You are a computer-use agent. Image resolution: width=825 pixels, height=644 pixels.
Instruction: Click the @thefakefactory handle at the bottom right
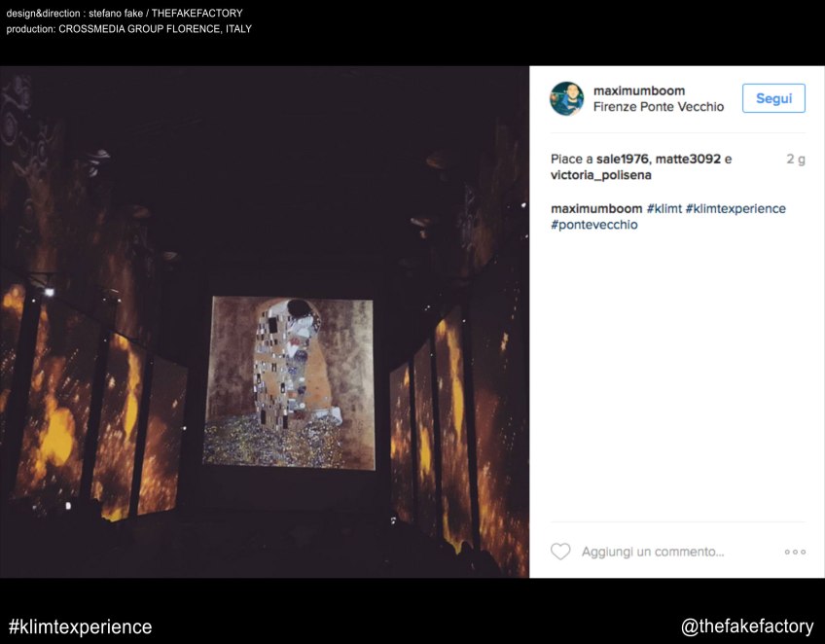[747, 626]
